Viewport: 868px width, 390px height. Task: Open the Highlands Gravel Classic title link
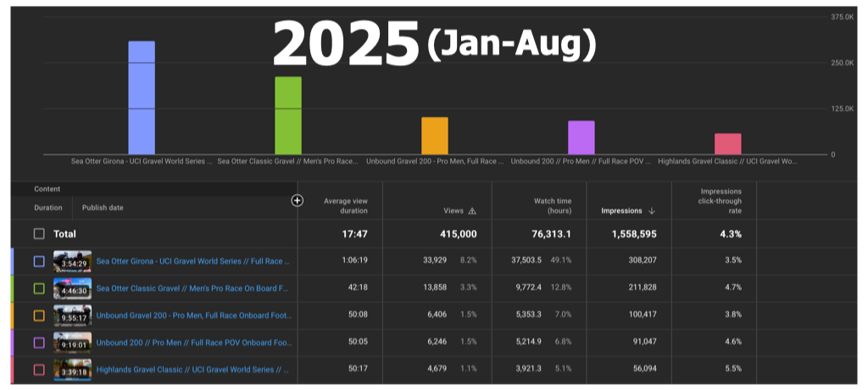195,370
